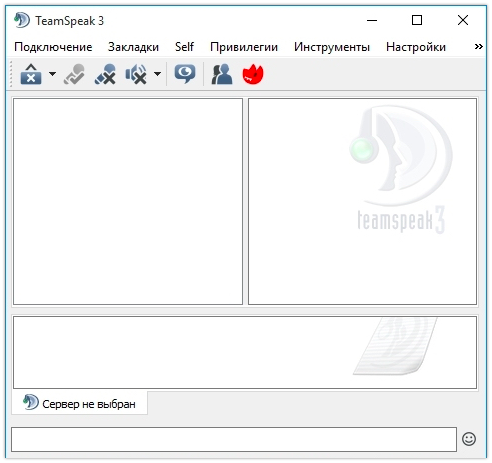Toggle the Away status toolbar icon

pyautogui.click(x=74, y=74)
